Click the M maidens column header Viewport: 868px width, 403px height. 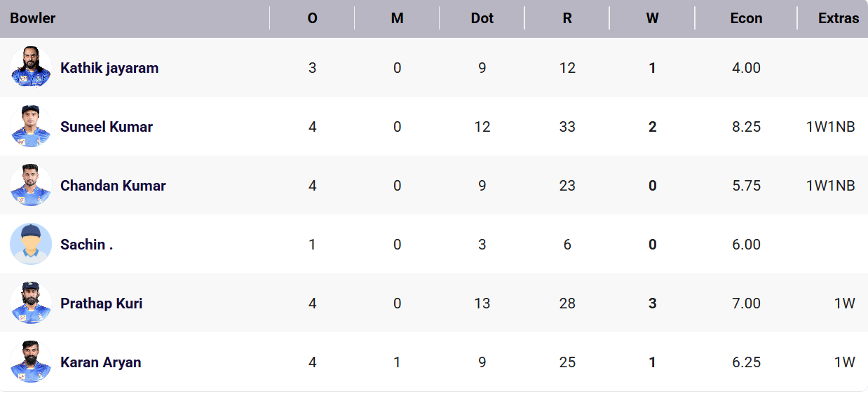tap(397, 19)
